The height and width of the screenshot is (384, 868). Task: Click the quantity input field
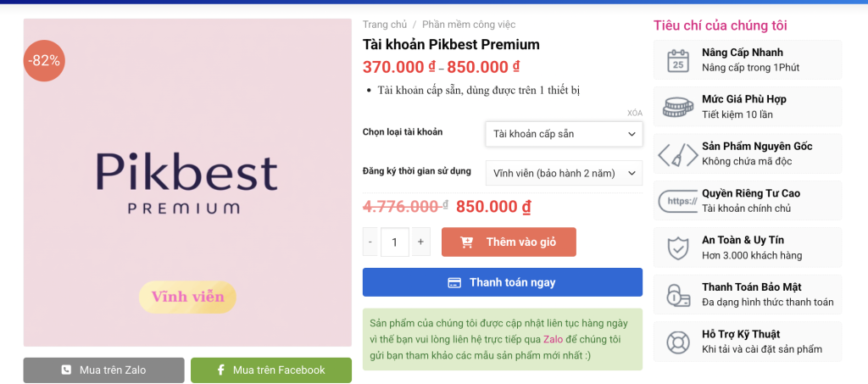(x=395, y=242)
